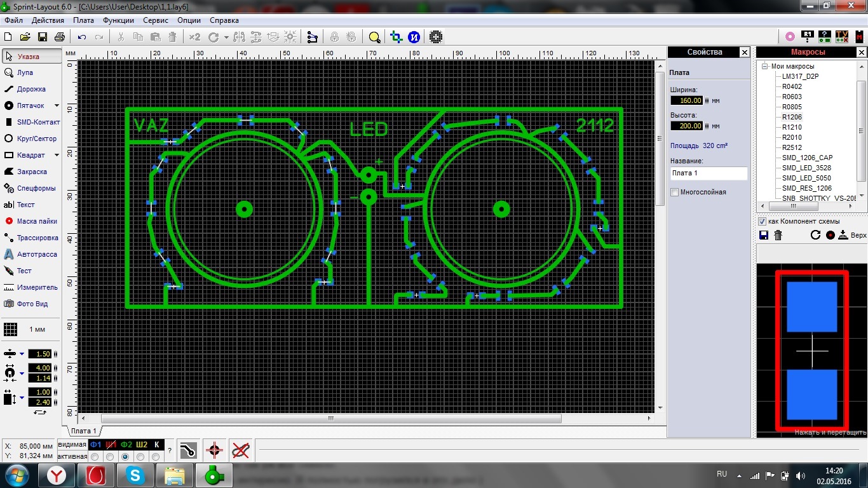This screenshot has height=488, width=868.
Task: Activate layer Ф1 radio button
Action: (x=95, y=456)
